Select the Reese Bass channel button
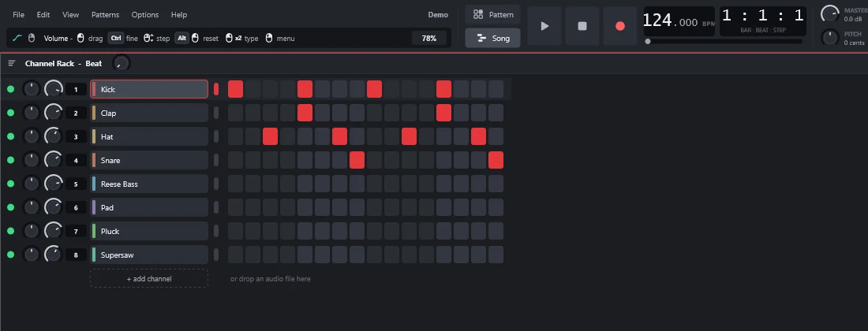The image size is (868, 331). (149, 184)
